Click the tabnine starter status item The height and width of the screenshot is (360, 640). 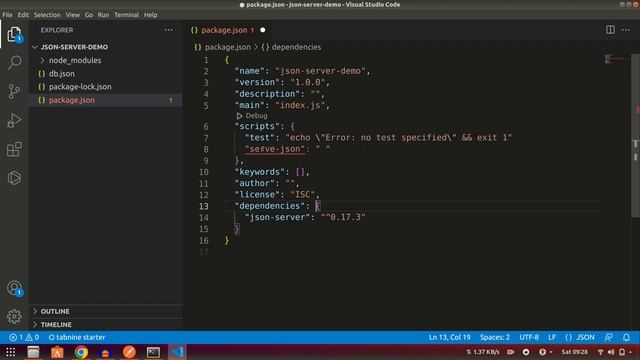point(77,338)
